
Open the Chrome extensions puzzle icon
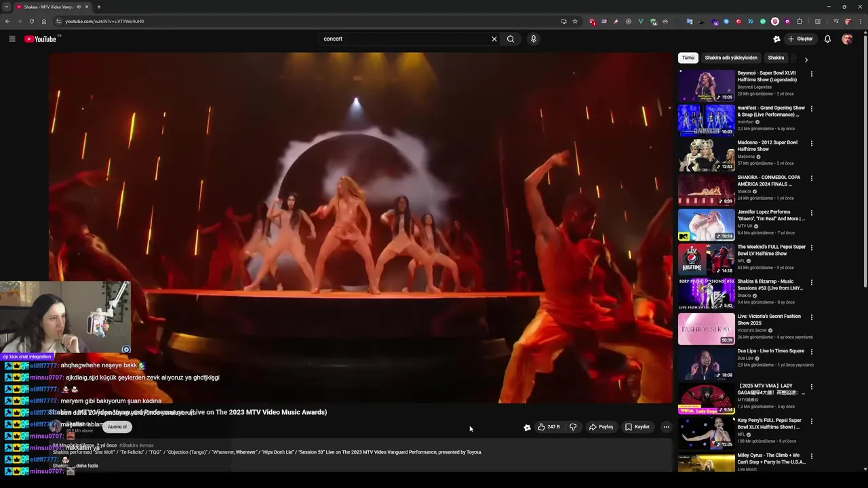point(800,21)
